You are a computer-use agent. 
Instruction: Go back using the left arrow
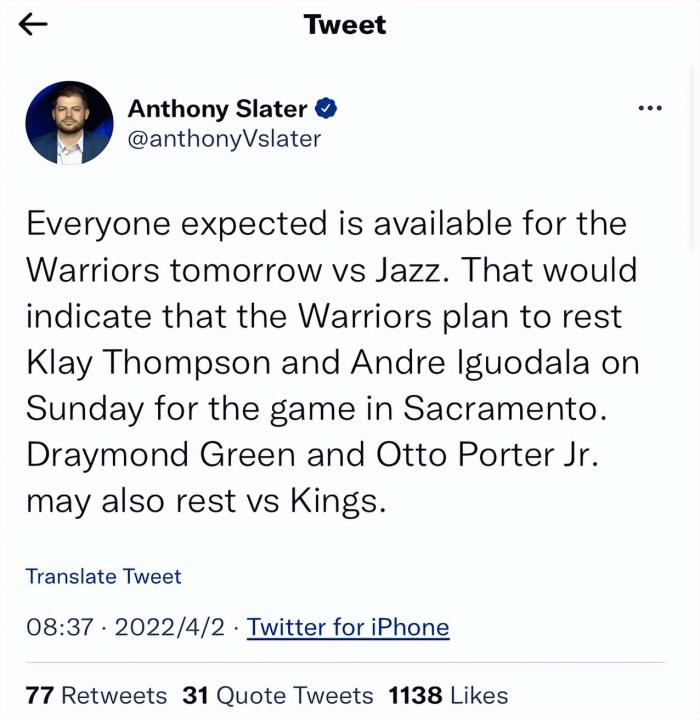(34, 25)
